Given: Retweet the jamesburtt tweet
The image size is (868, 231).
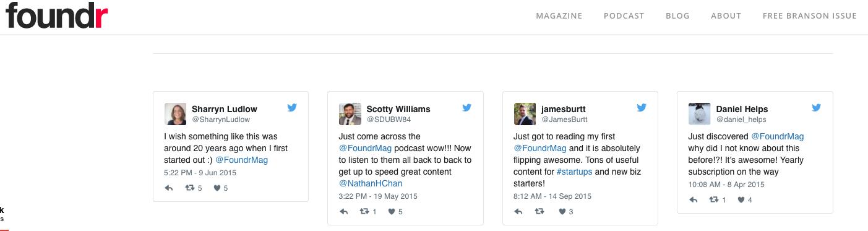Looking at the screenshot, I should pyautogui.click(x=539, y=212).
